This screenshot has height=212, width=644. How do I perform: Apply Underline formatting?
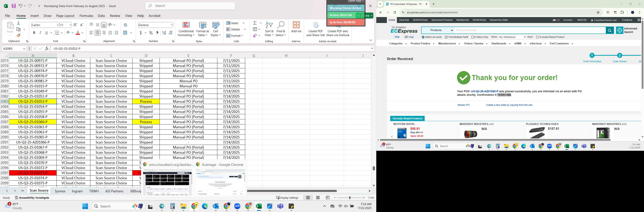[46, 33]
